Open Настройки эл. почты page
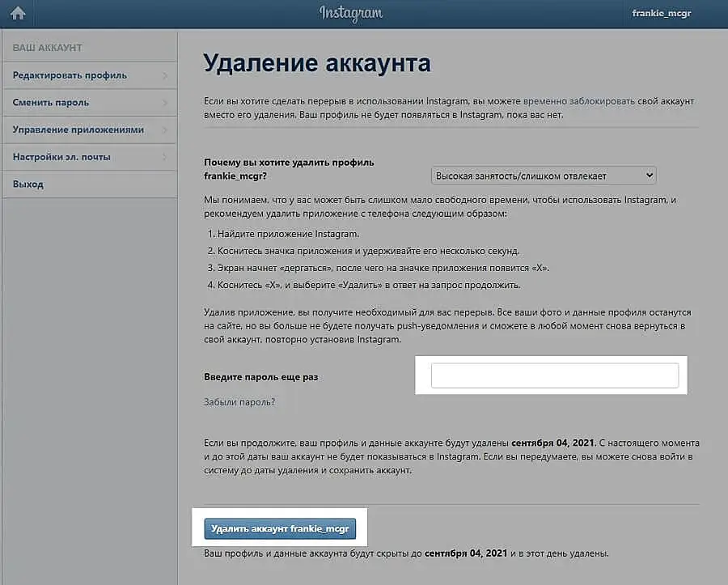This screenshot has width=728, height=585. (x=61, y=157)
